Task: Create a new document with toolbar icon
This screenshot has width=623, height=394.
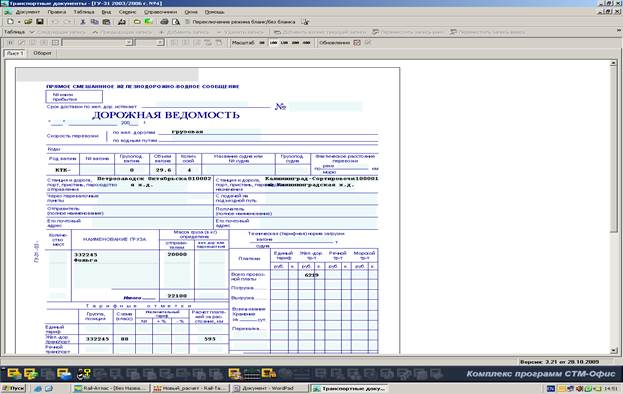Action: 11,21
